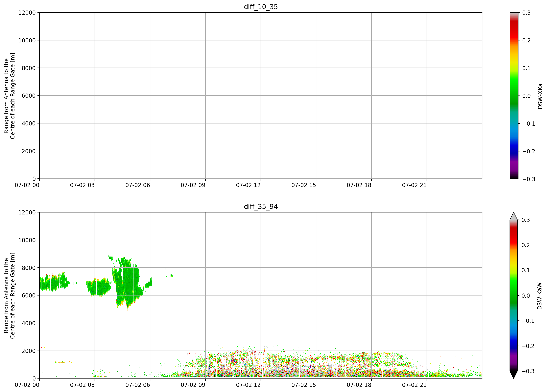Select the DSW-KaW colorbar label
This screenshot has height=392, width=547.
539,296
